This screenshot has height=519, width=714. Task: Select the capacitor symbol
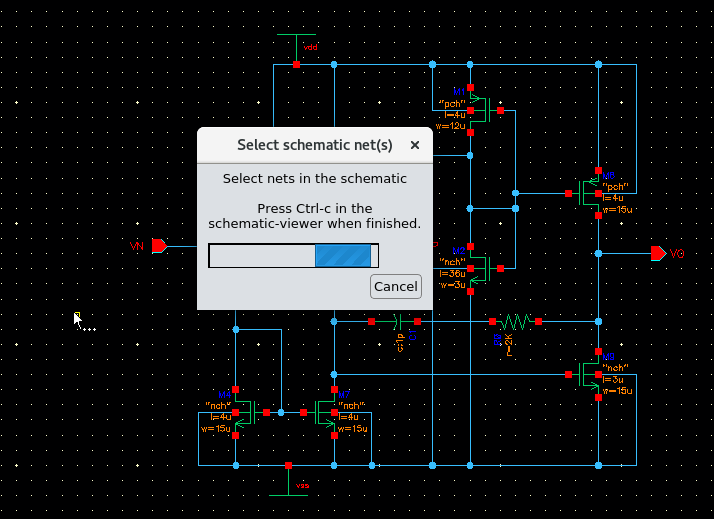click(x=398, y=322)
